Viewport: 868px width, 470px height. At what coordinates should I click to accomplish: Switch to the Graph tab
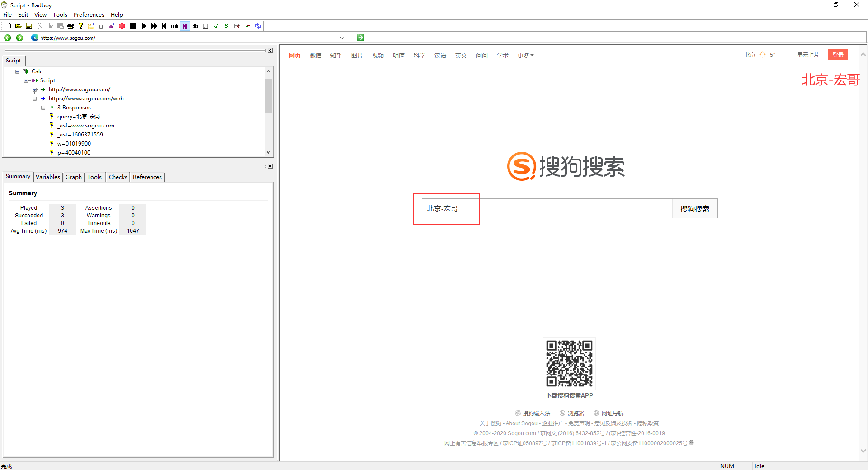(x=74, y=177)
